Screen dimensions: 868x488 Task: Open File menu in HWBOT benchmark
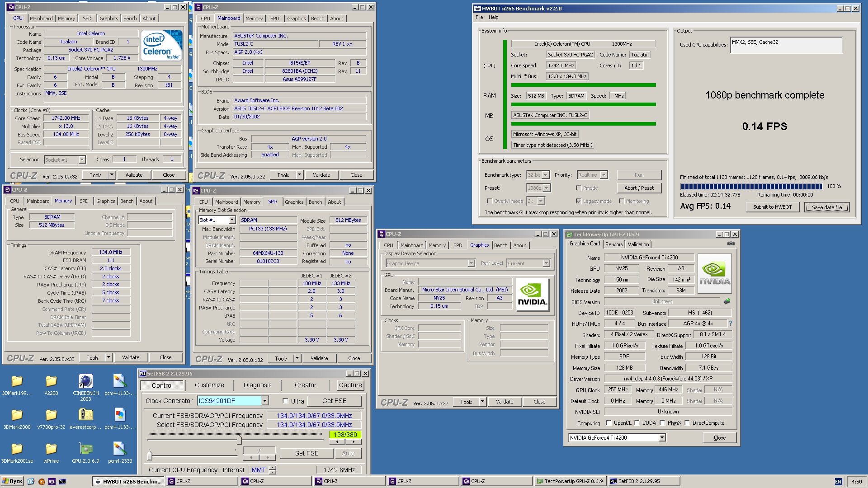479,17
